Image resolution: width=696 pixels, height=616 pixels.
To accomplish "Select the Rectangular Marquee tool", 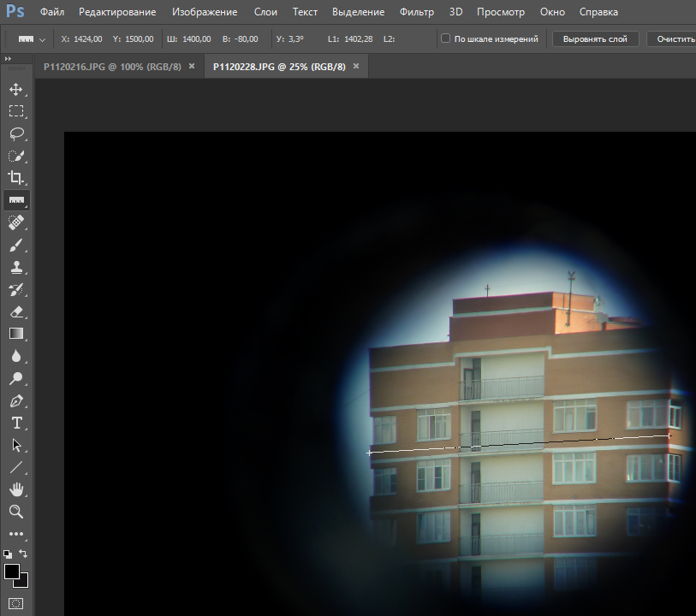I will click(16, 111).
